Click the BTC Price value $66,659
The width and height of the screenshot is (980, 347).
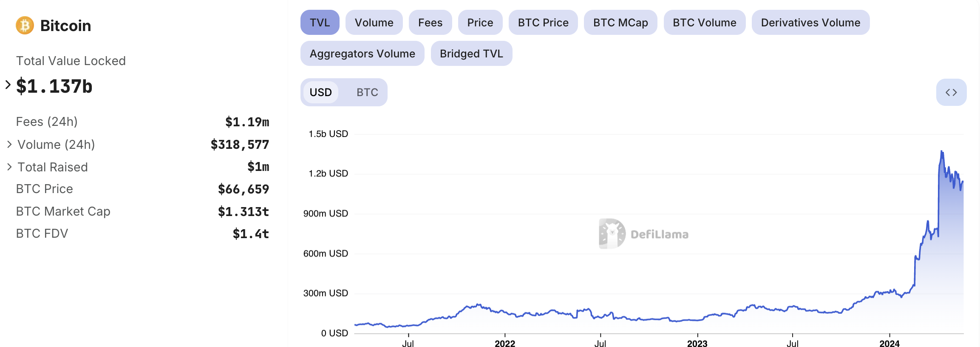coord(244,189)
